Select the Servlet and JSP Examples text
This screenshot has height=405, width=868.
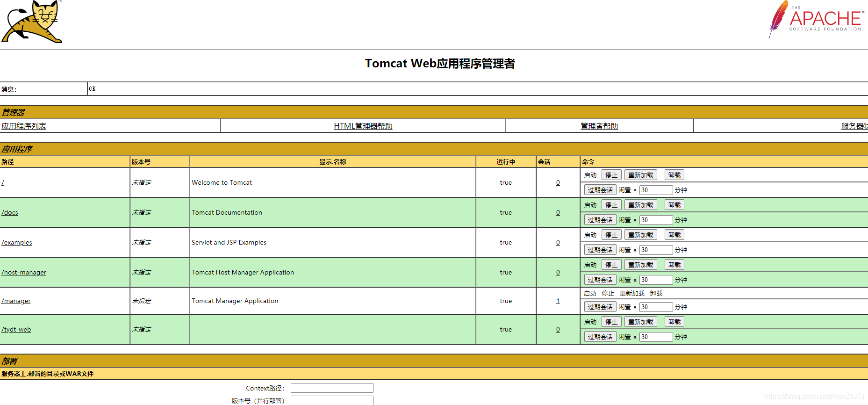(x=229, y=242)
